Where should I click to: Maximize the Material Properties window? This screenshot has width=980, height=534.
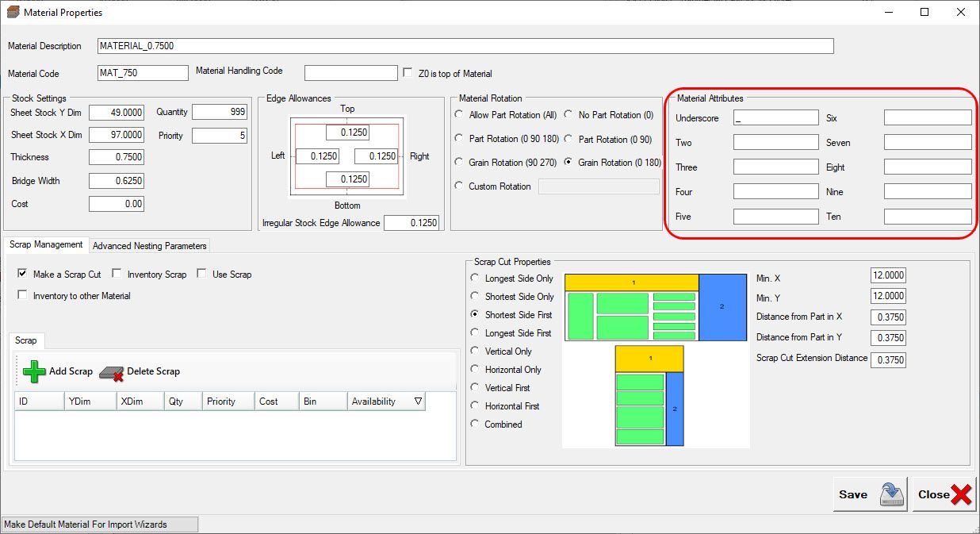pyautogui.click(x=924, y=13)
